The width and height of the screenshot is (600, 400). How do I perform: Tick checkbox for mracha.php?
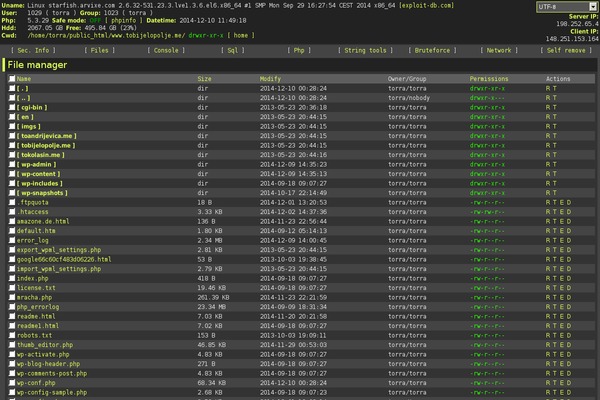(12, 297)
